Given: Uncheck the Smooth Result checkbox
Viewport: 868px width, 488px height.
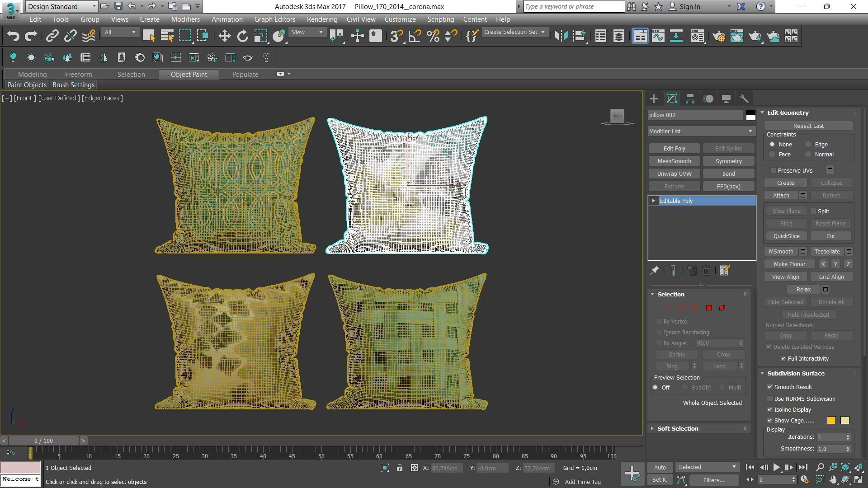Looking at the screenshot, I should click(x=770, y=387).
